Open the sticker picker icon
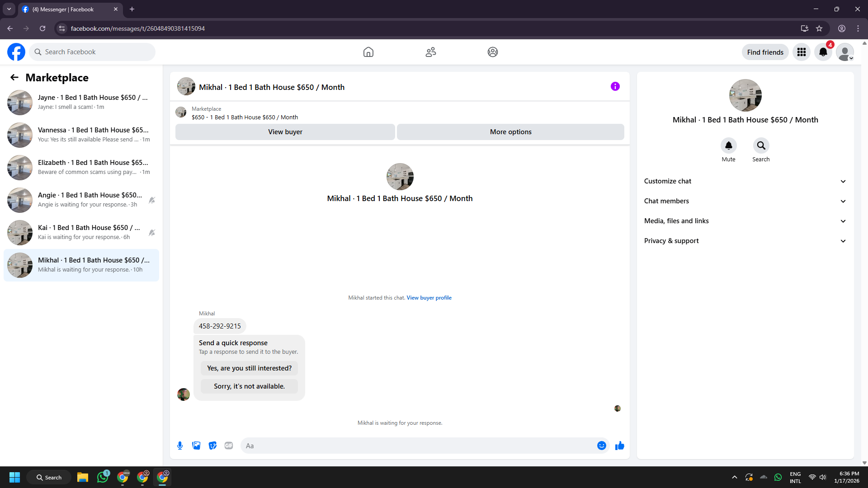Screen dimensions: 868x488 [212, 446]
